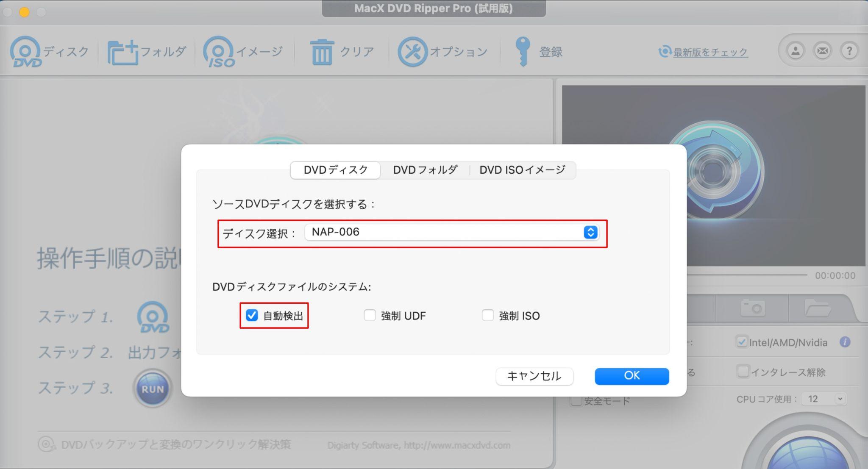868x469 pixels.
Task: Enable the 安全モード checkbox
Action: click(x=576, y=400)
